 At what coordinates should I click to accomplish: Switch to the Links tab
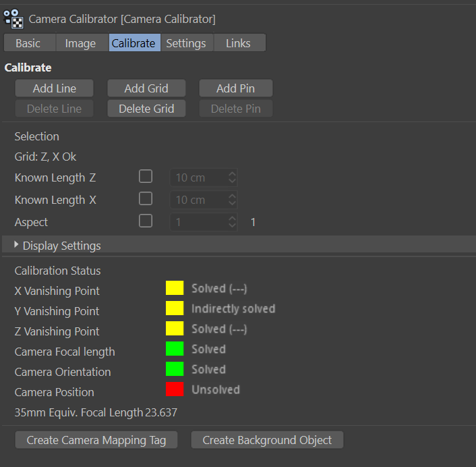point(238,43)
